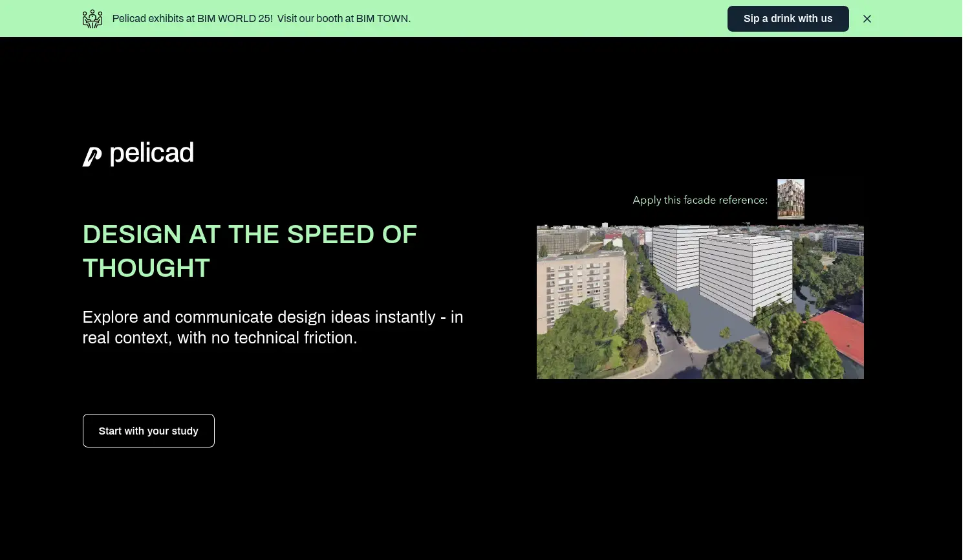Select the people icon beside the announcement text
This screenshot has width=970, height=560.
pos(92,18)
